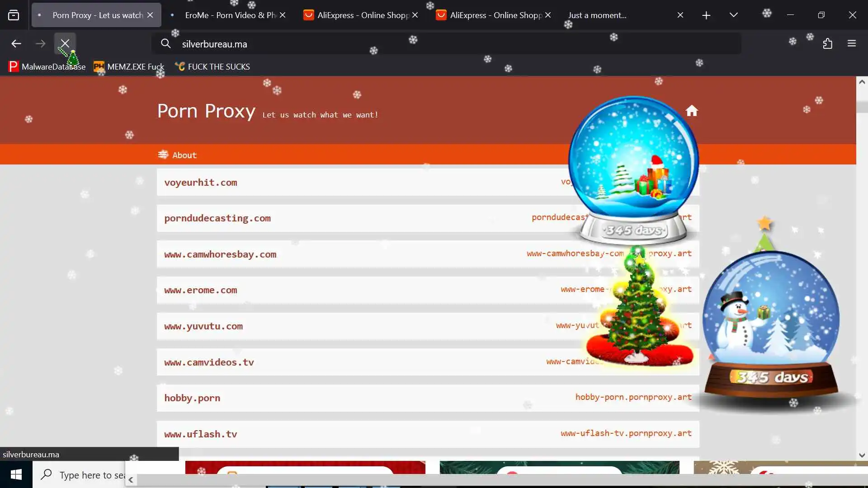Click the home icon in site header
This screenshot has height=488, width=868.
pos(691,111)
